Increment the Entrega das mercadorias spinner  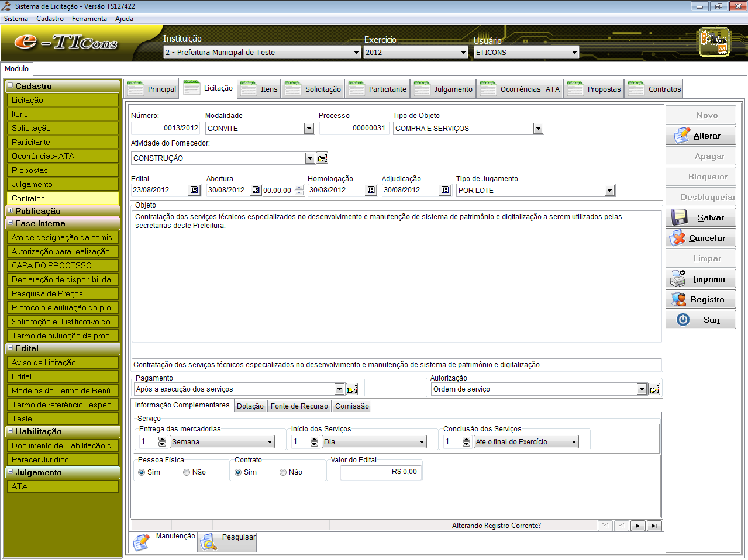pyautogui.click(x=162, y=439)
